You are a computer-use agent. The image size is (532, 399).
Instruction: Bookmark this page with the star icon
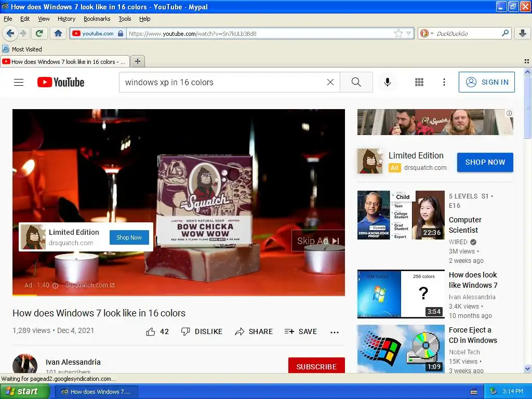[x=398, y=33]
